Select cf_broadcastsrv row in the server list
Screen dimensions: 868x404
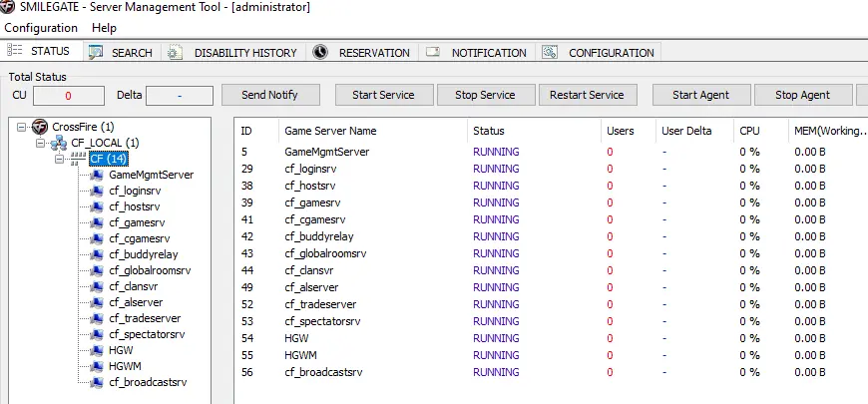[x=551, y=372]
